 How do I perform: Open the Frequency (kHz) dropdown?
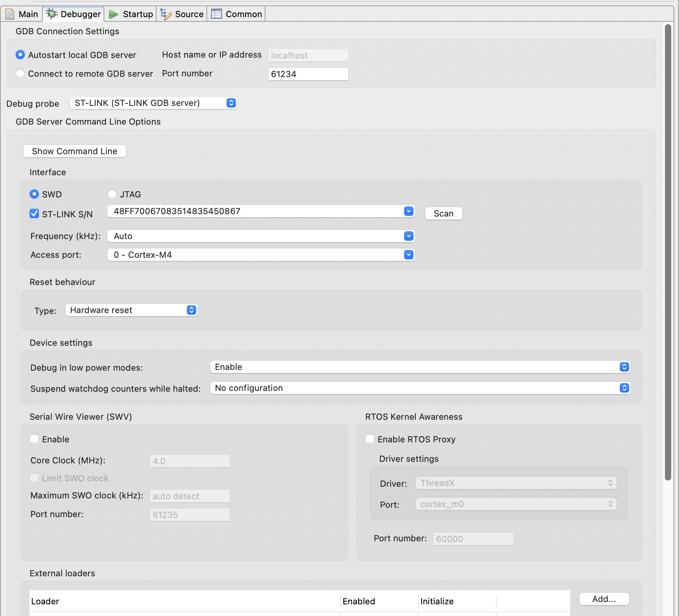click(x=408, y=236)
